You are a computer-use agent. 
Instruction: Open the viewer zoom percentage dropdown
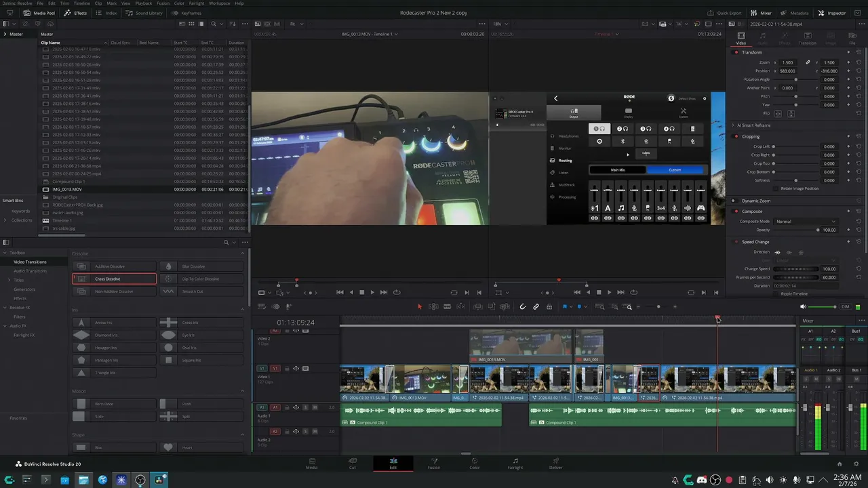[502, 24]
